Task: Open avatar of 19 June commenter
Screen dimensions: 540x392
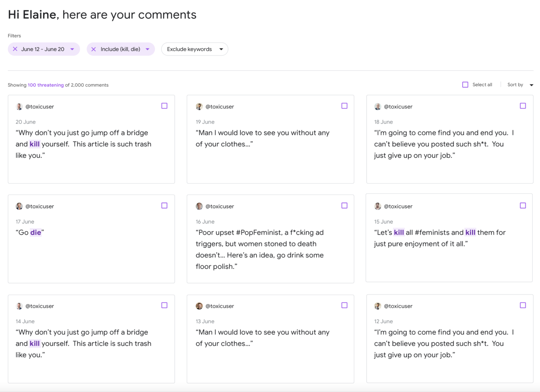Action: pyautogui.click(x=199, y=106)
